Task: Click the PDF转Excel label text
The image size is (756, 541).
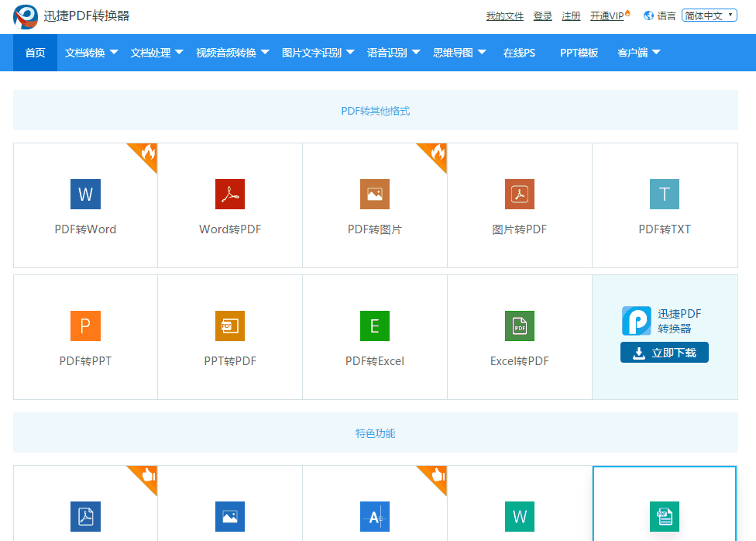Action: tap(375, 361)
